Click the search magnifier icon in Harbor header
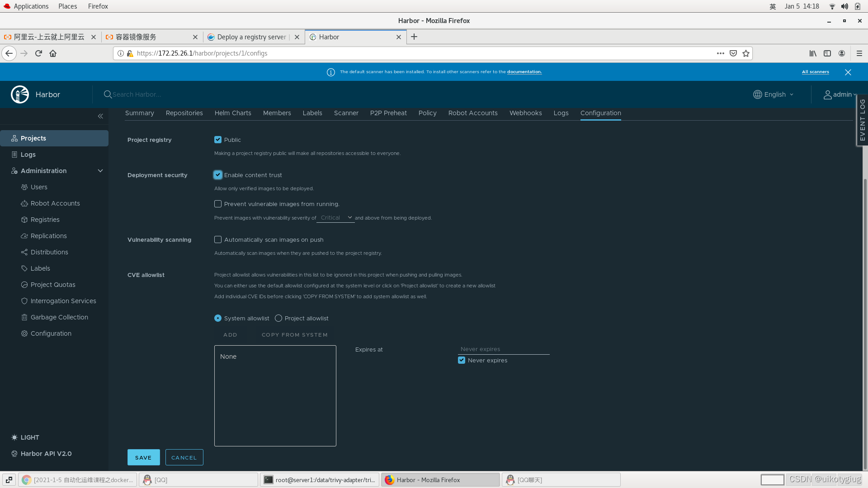The width and height of the screenshot is (868, 488). point(108,94)
